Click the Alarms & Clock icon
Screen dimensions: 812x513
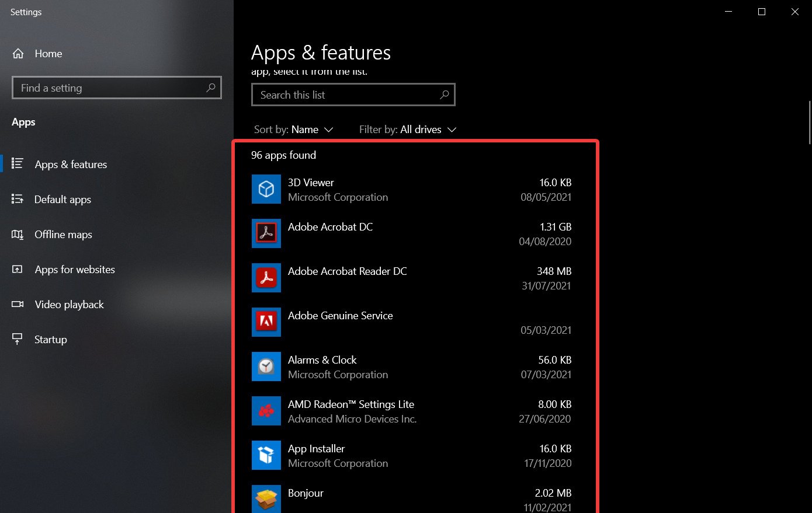coord(266,367)
